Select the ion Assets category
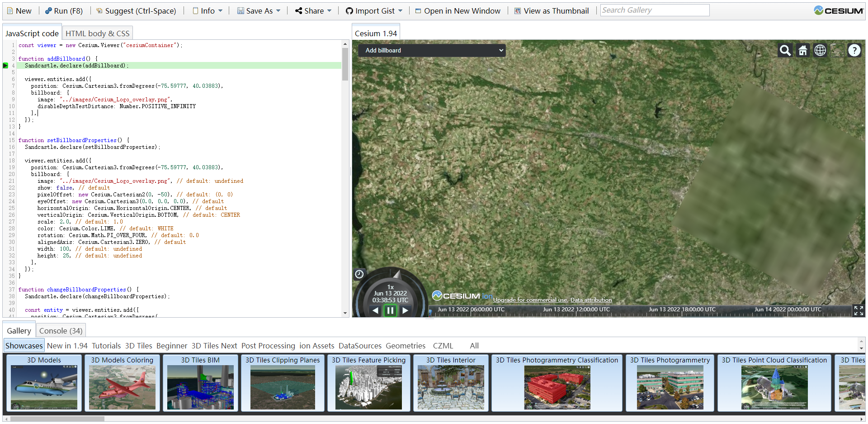This screenshot has width=868, height=424. click(x=316, y=346)
